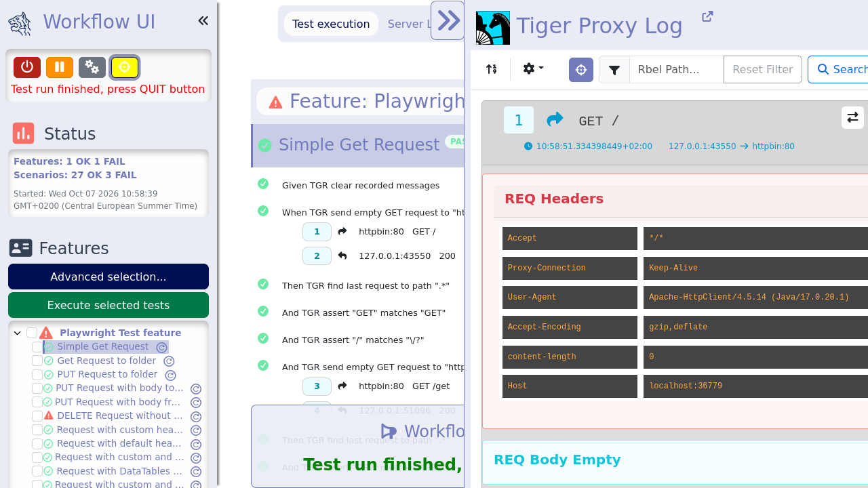Check the Get Request to folder checkbox
Screen dimensions: 868x488
[x=37, y=361]
